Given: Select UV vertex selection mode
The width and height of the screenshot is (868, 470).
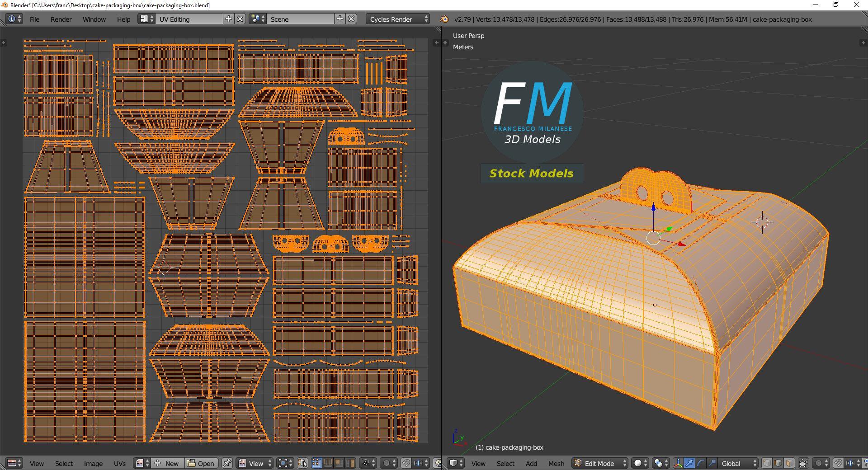Looking at the screenshot, I should 316,463.
